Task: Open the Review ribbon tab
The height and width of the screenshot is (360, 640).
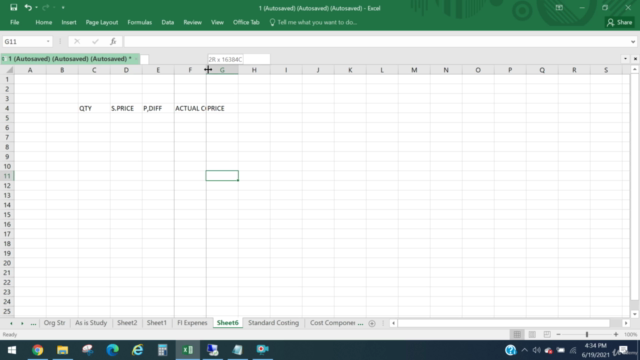Action: [x=192, y=22]
